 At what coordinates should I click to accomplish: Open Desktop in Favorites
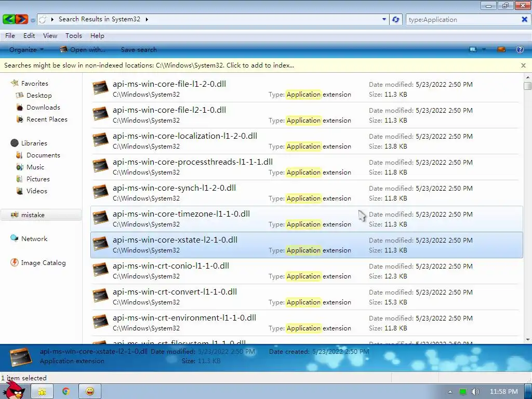[39, 96]
